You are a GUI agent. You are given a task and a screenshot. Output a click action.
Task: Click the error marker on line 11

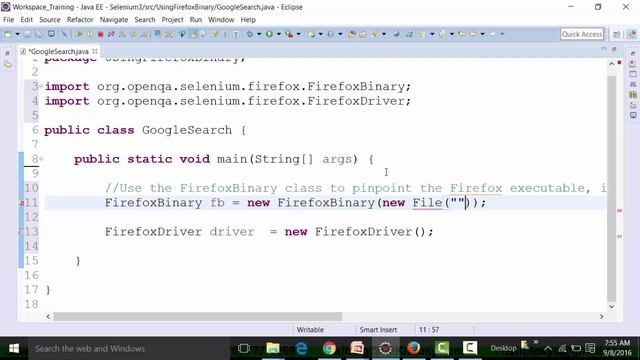[22, 203]
